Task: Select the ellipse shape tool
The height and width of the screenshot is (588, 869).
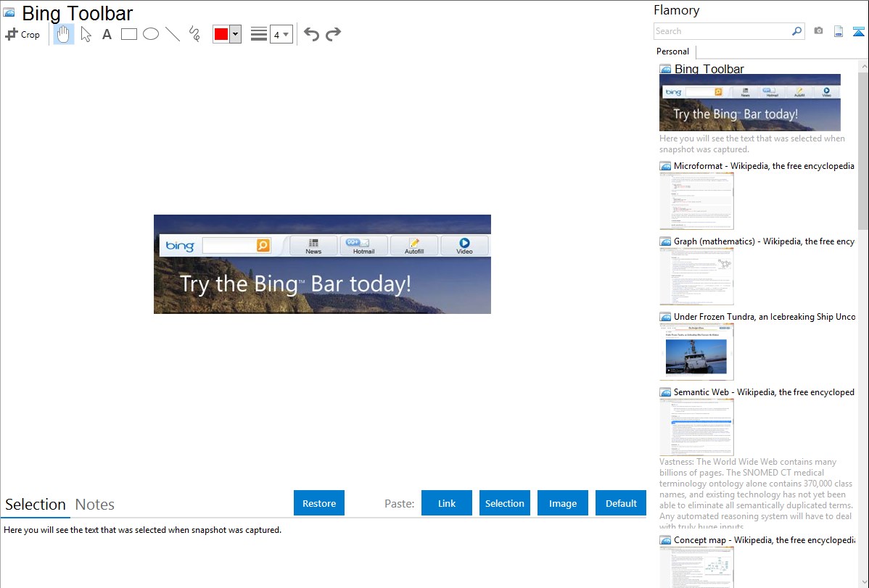Action: (x=151, y=34)
